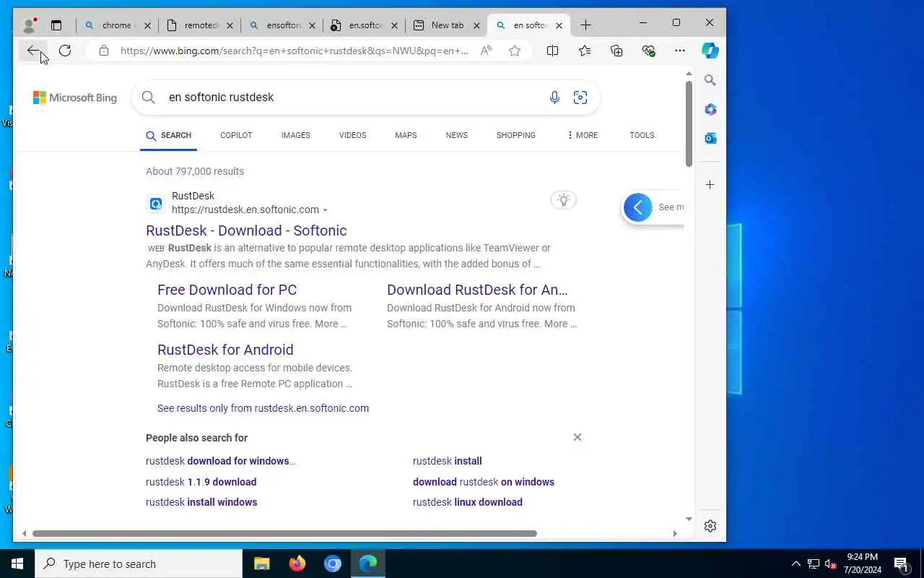Image resolution: width=924 pixels, height=578 pixels.
Task: Open Favorites list toolbar icon
Action: tap(585, 51)
